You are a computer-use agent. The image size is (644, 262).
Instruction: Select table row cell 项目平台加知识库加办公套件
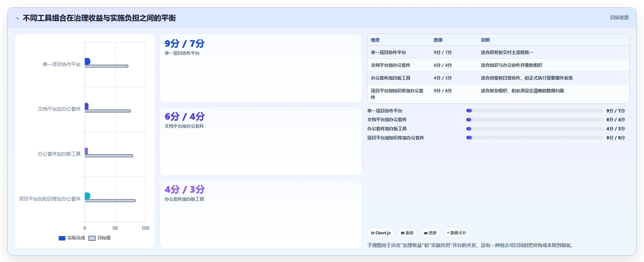[x=397, y=94]
